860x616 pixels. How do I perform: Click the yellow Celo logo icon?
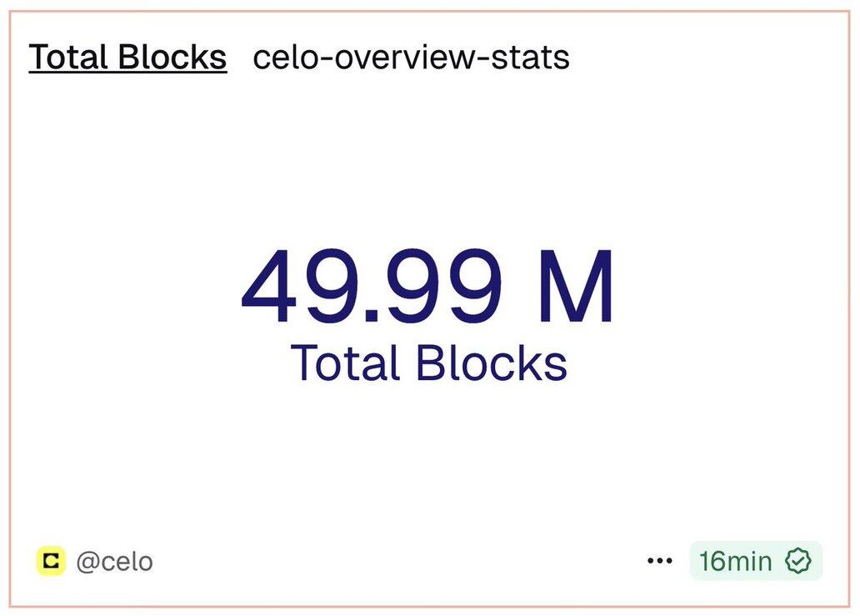click(52, 562)
